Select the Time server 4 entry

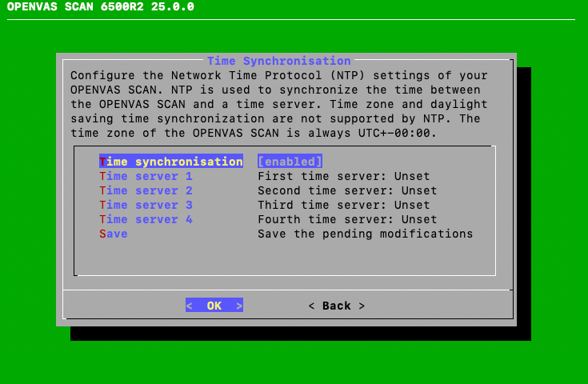point(146,219)
